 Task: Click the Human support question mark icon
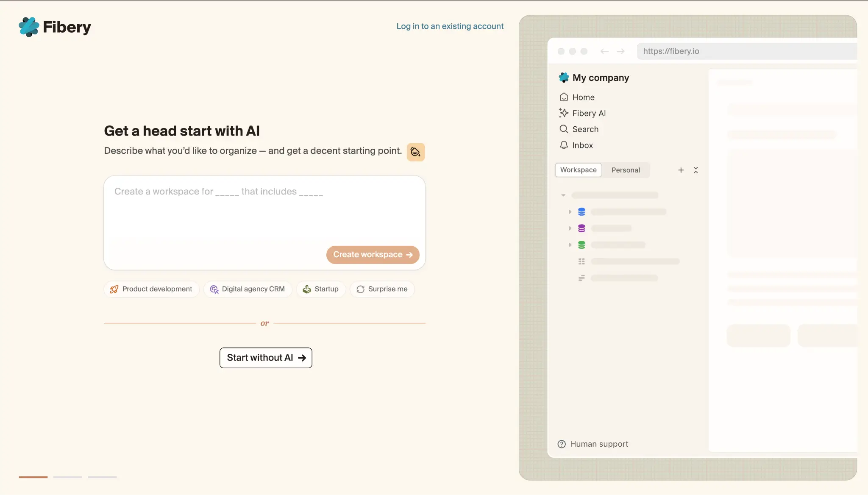click(562, 444)
